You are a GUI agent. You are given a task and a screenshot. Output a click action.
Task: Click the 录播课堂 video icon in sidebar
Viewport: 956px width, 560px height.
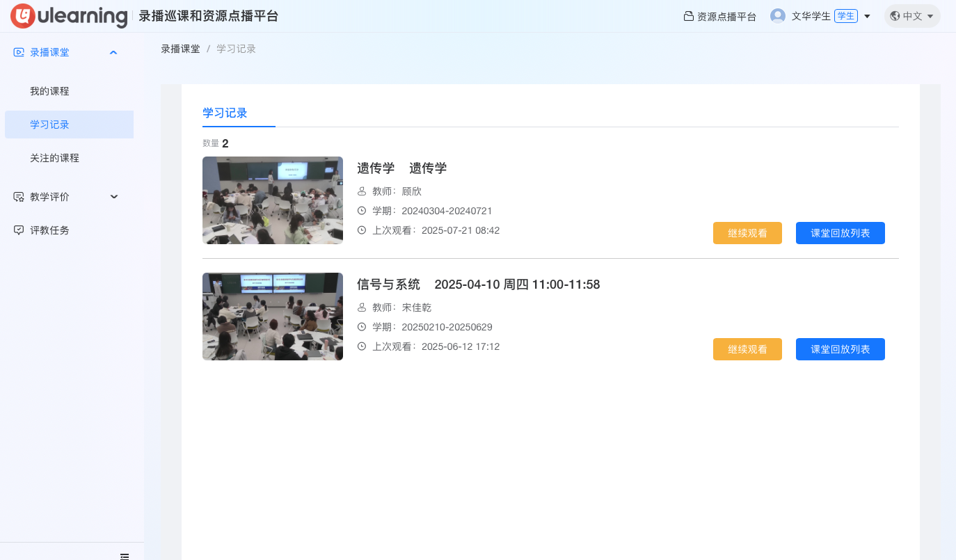tap(19, 52)
